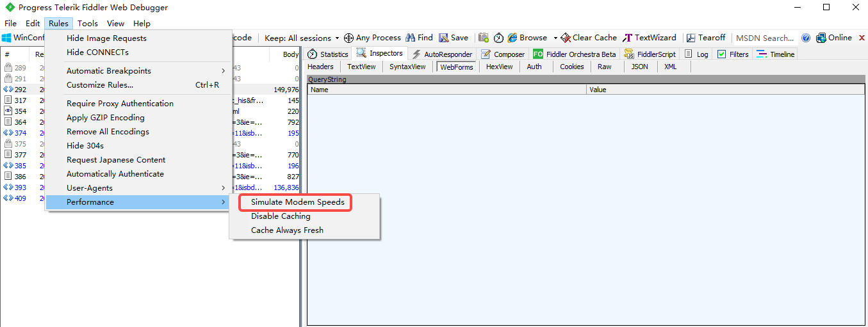Select the JSON inspector tab
Screen dimensions: 868x327
pyautogui.click(x=639, y=67)
